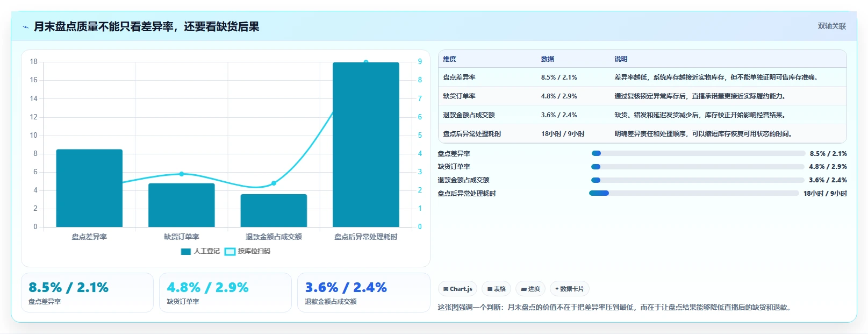The height and width of the screenshot is (334, 868).
Task: Toggle the 按库位扫码 legend swatch
Action: (x=230, y=252)
